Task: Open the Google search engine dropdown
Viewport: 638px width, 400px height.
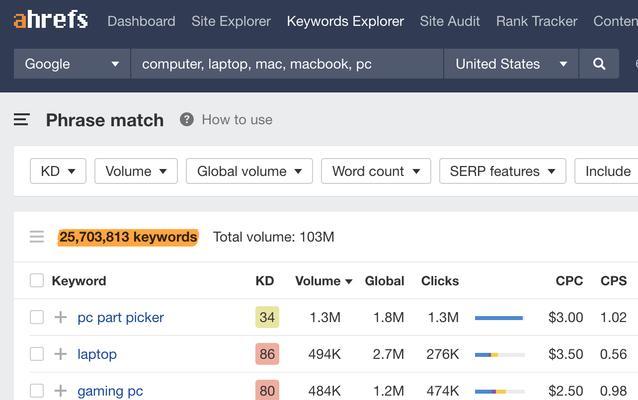Action: [x=72, y=64]
